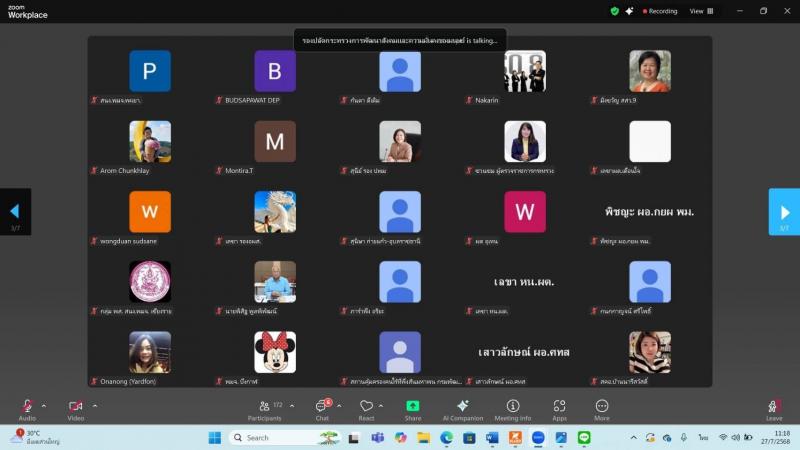This screenshot has height=450, width=800.
Task: Open the View layout menu
Action: pyautogui.click(x=702, y=11)
